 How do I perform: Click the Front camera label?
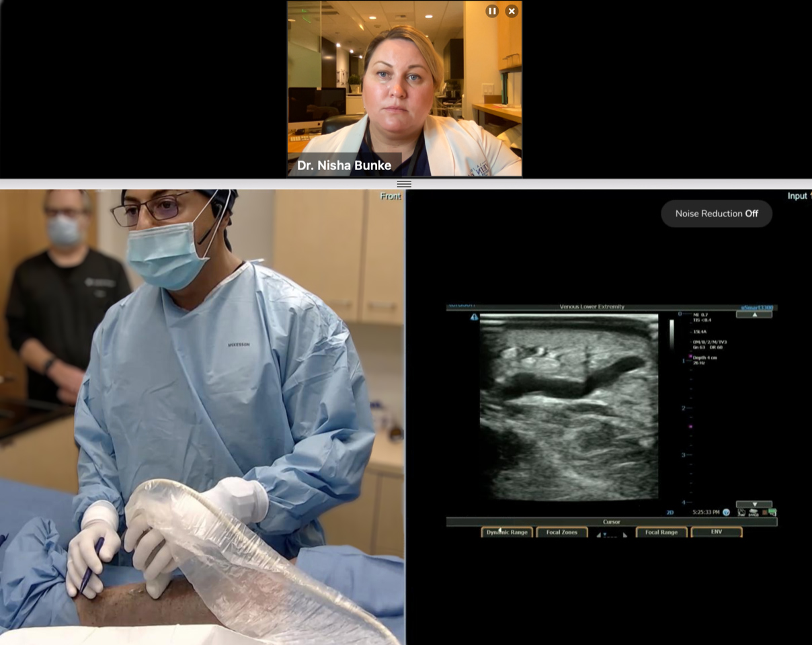coord(391,196)
